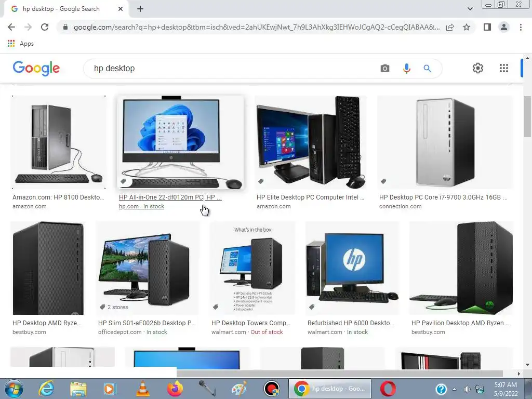
Task: Launch Opera browser from taskbar
Action: [x=388, y=389]
